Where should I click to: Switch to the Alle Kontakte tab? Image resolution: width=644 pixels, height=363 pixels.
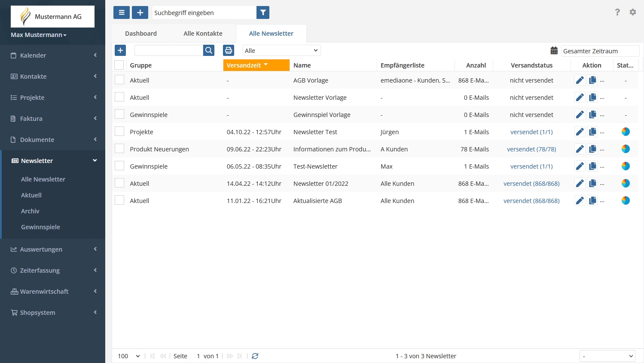click(x=203, y=34)
